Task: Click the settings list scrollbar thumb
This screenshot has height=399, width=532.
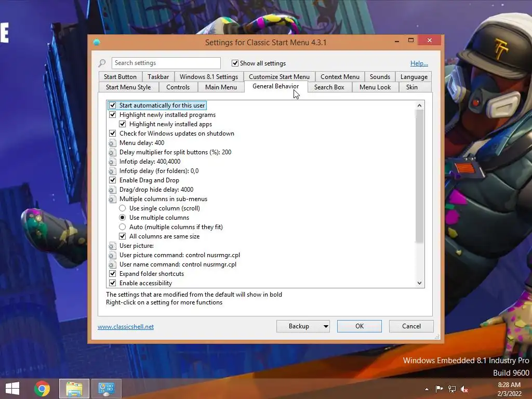Action: tap(419, 177)
